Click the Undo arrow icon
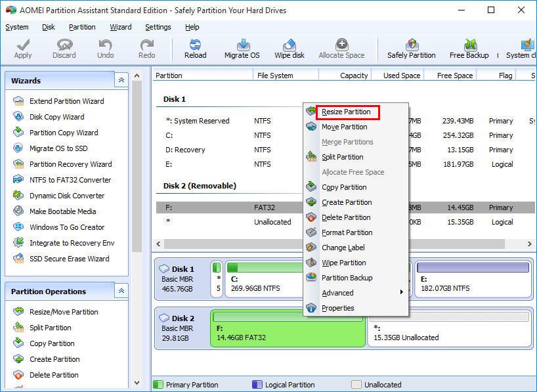This screenshot has height=392, width=537. click(105, 45)
